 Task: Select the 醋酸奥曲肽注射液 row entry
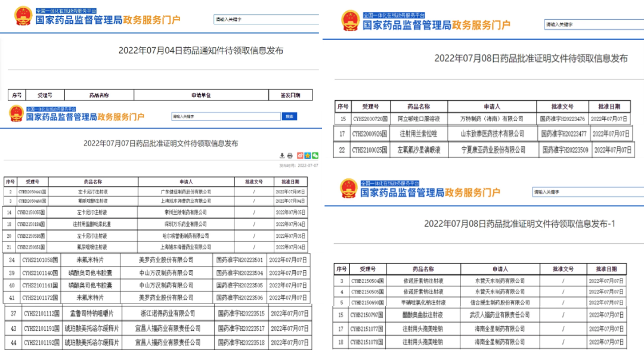pos(422,314)
